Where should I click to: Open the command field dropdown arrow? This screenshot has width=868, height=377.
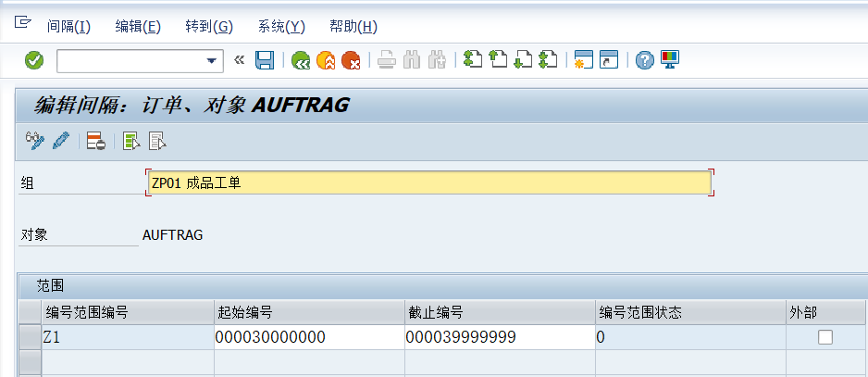211,60
